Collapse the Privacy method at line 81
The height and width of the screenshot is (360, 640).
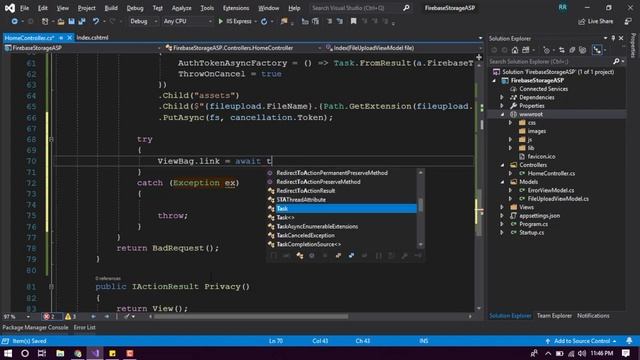click(x=51, y=287)
